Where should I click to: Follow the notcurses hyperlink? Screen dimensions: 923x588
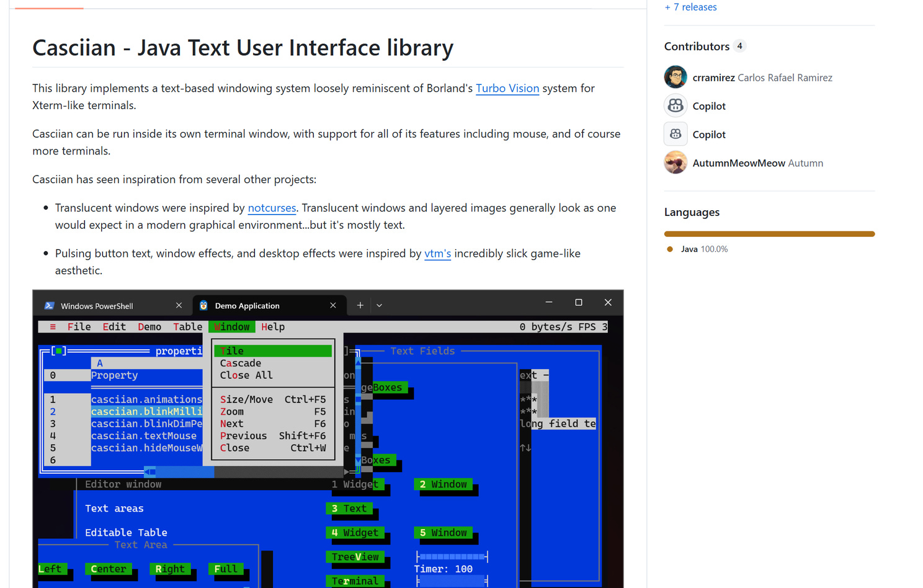pyautogui.click(x=272, y=208)
